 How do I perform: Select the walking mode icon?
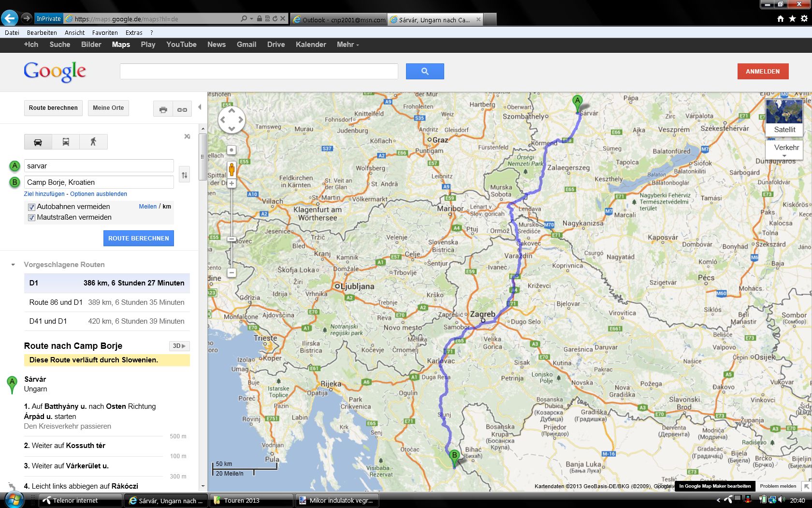[x=93, y=142]
